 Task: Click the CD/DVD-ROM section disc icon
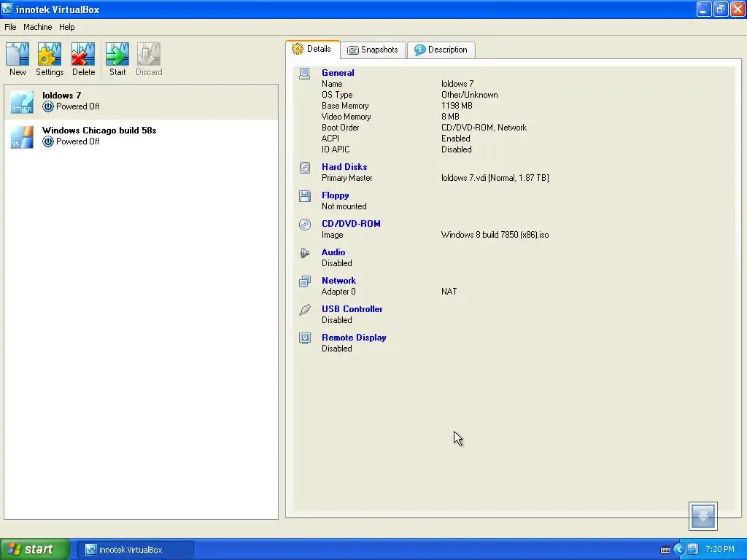click(305, 225)
